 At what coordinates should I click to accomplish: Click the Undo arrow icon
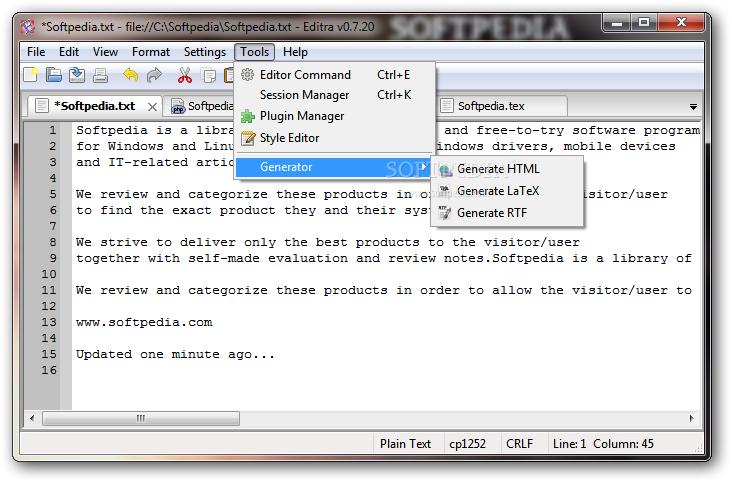coord(131,75)
